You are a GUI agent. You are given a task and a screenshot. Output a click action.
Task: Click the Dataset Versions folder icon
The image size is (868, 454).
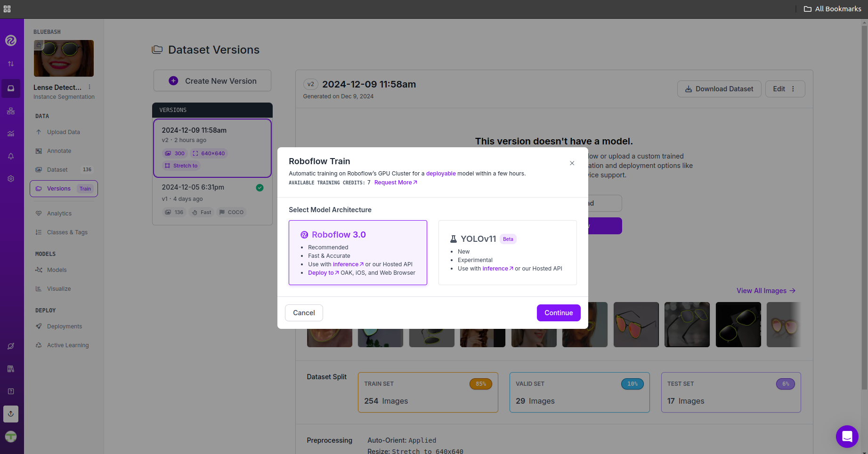157,49
